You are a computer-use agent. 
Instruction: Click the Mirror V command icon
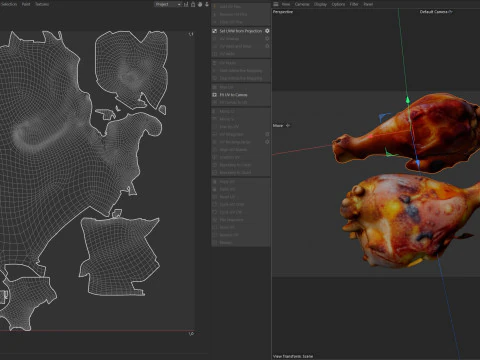coord(215,119)
